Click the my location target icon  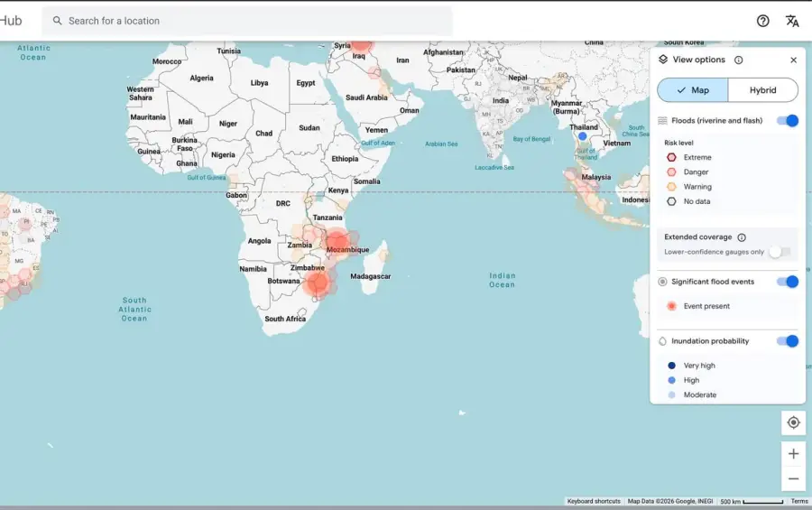pyautogui.click(x=793, y=422)
